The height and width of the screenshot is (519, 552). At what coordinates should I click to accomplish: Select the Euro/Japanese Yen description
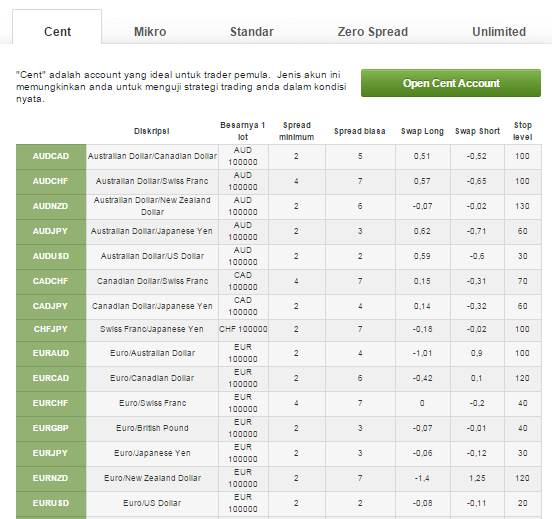pyautogui.click(x=152, y=453)
